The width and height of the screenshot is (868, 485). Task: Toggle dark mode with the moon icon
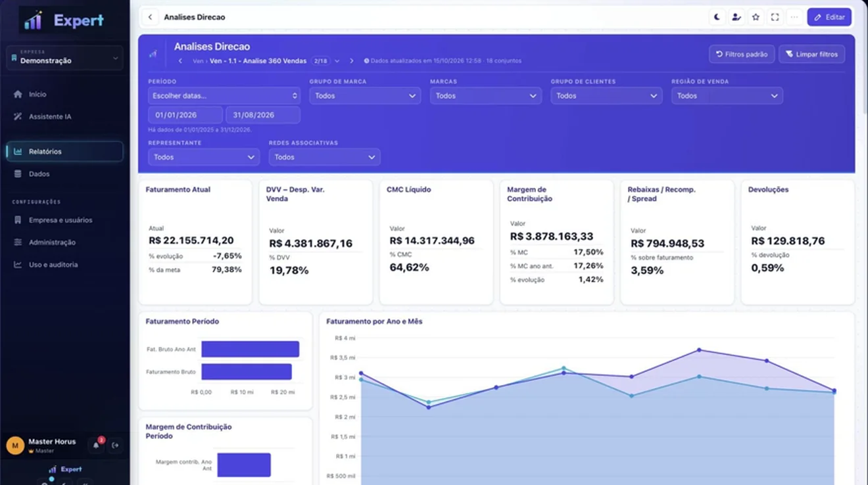click(717, 17)
